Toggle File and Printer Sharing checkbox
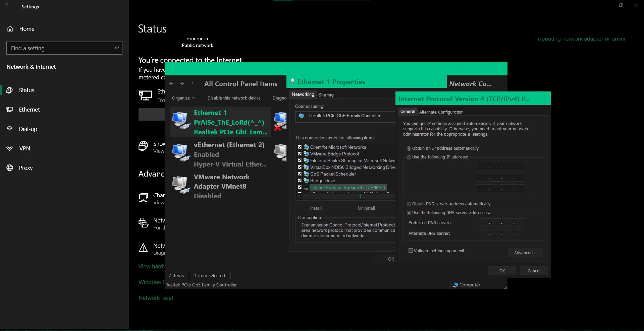Image resolution: width=644 pixels, height=331 pixels. (300, 160)
